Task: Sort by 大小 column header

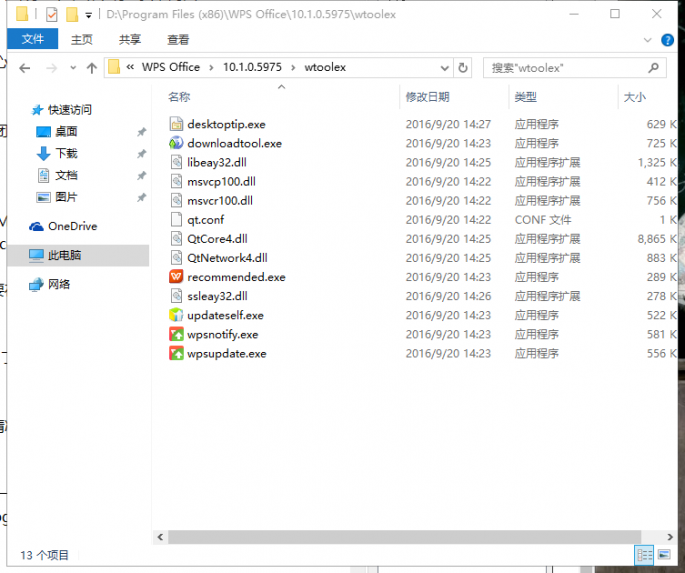Action: pos(634,97)
